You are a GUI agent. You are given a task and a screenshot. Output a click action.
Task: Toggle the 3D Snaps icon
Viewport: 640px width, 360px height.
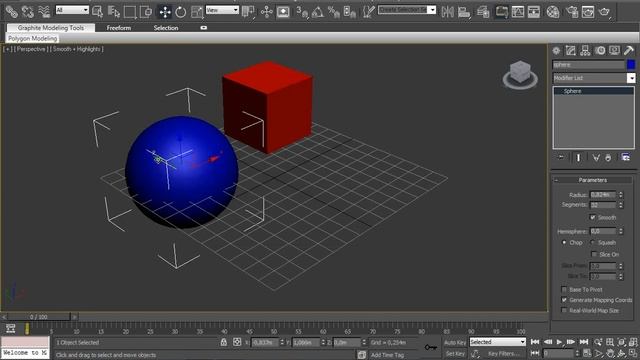coord(302,12)
